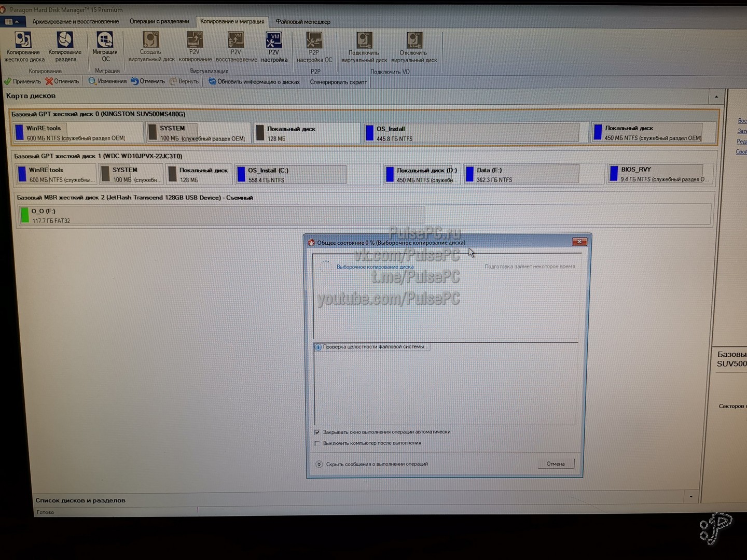Click the Connect virtual disk icon
This screenshot has width=747, height=560.
(x=364, y=40)
